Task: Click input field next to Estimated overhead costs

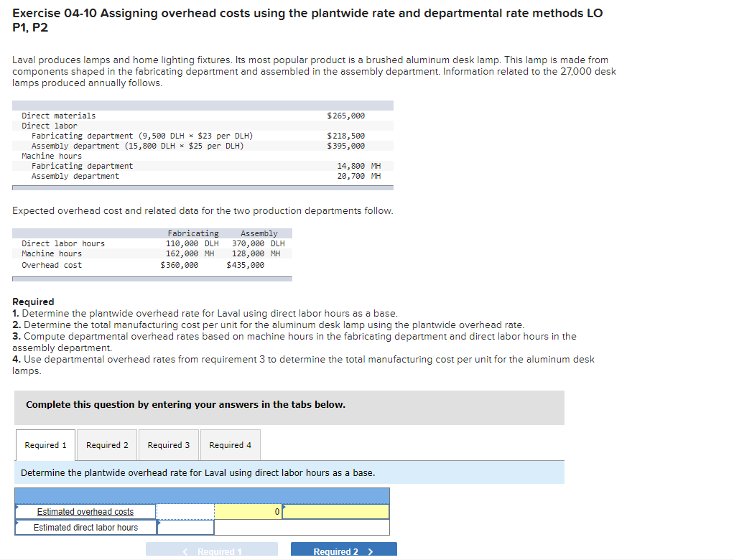Action: pos(185,512)
